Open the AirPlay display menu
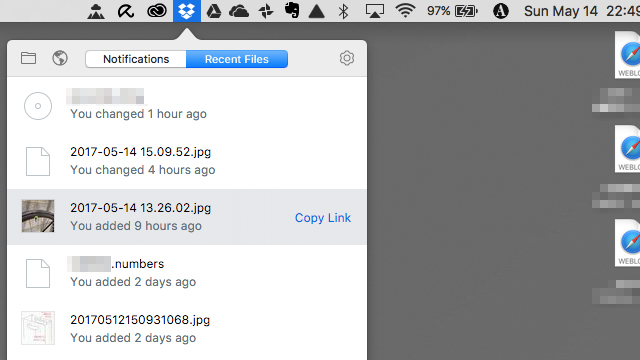 [x=374, y=11]
